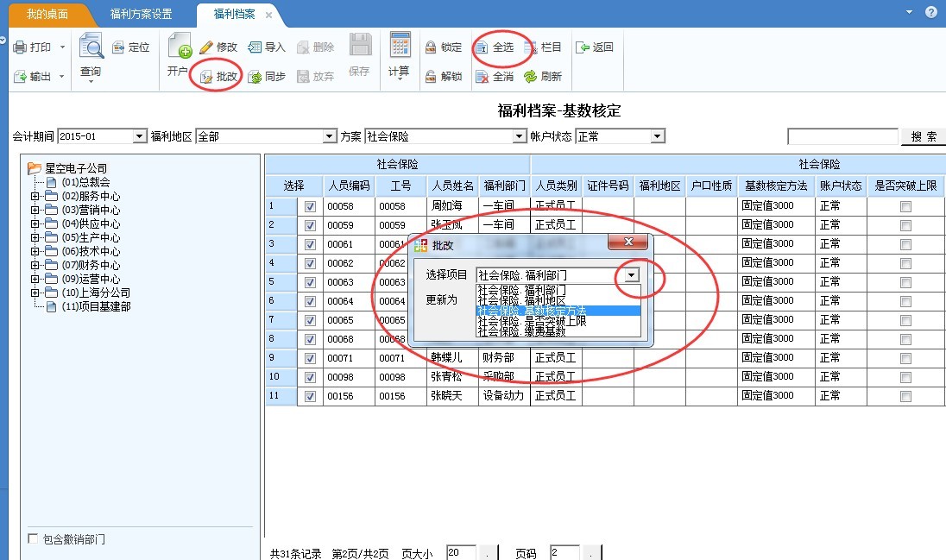Click the 批改 batch edit toolbar icon

pyautogui.click(x=206, y=77)
